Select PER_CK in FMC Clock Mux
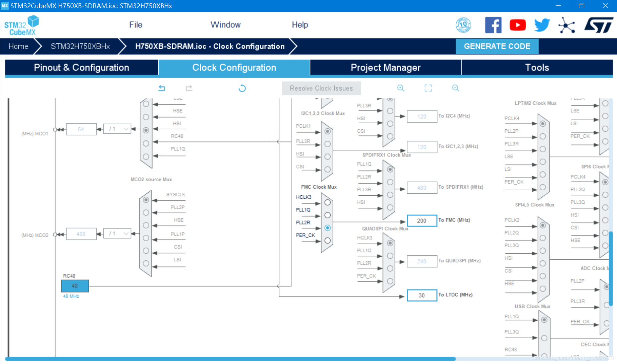The height and width of the screenshot is (364, 617). pyautogui.click(x=327, y=240)
